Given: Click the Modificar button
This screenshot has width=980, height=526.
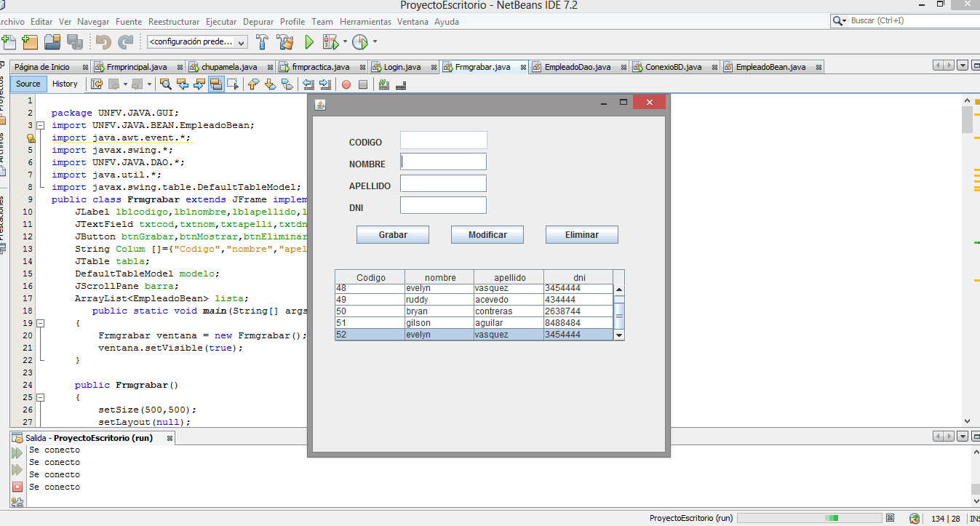Looking at the screenshot, I should click(487, 234).
